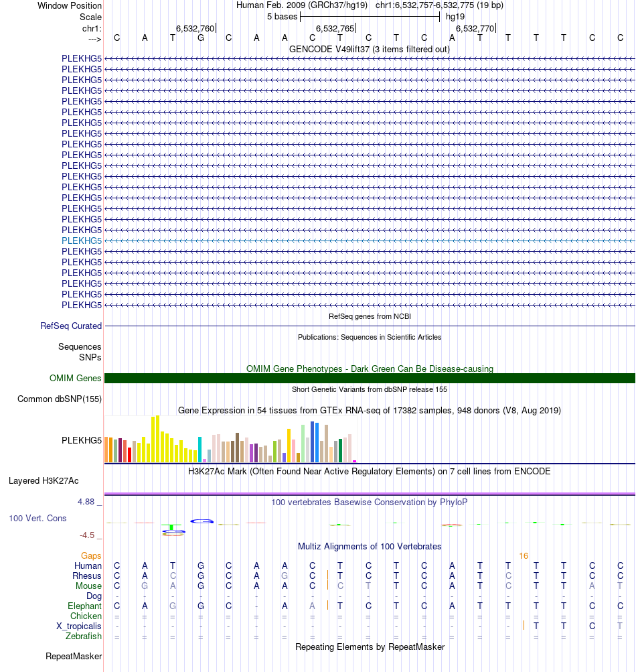Select the Dog alignment row label
This screenshot has width=636, height=672.
coord(94,596)
